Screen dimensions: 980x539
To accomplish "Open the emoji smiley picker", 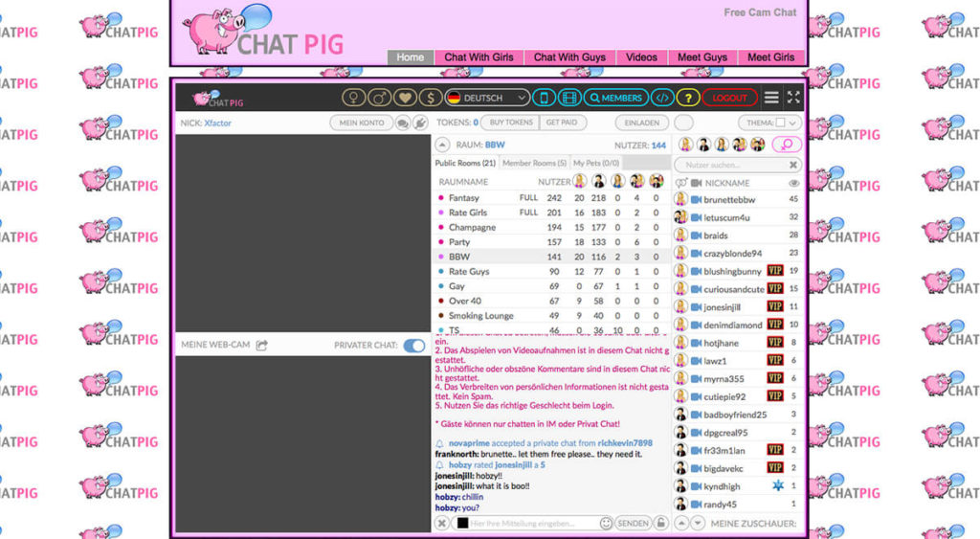I will pos(606,523).
